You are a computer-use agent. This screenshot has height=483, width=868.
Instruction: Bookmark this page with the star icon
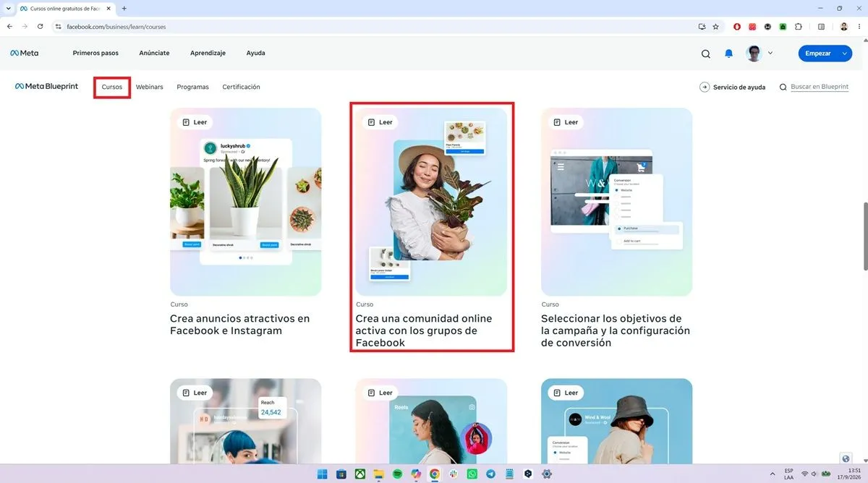(x=715, y=27)
